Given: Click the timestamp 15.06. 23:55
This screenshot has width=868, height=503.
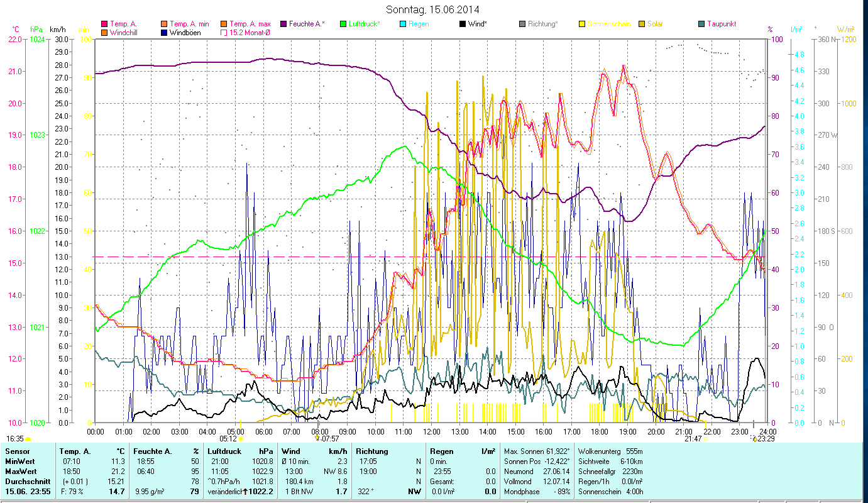Looking at the screenshot, I should point(28,492).
